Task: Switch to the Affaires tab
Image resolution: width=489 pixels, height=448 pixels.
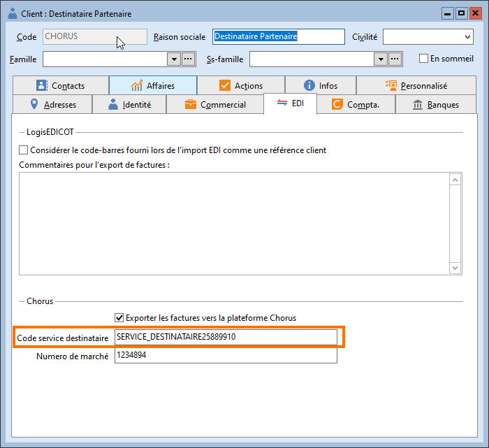Action: coord(153,85)
